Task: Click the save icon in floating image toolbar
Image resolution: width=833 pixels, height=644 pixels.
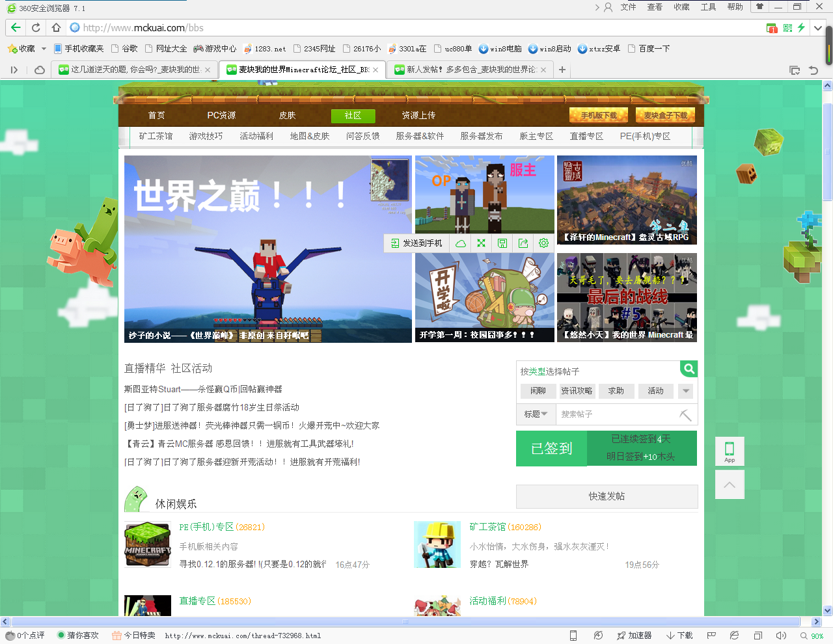Action: click(x=502, y=243)
